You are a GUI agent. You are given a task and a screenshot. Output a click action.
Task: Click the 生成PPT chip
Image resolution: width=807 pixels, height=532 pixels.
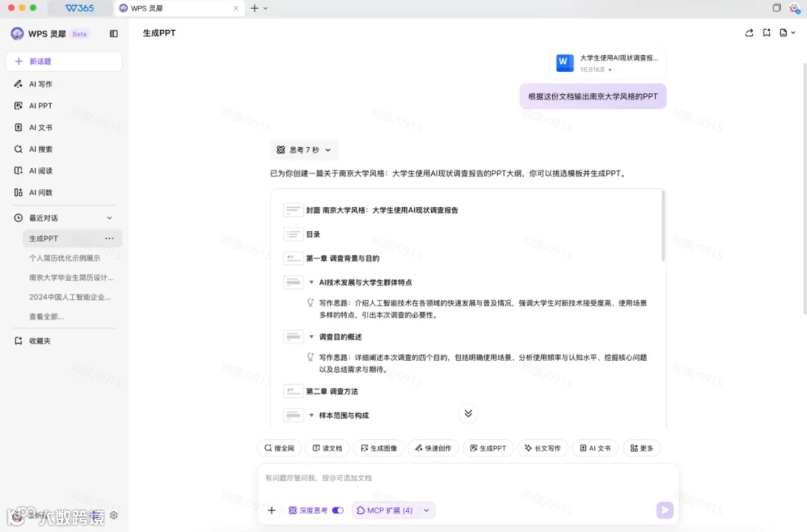[x=488, y=448]
